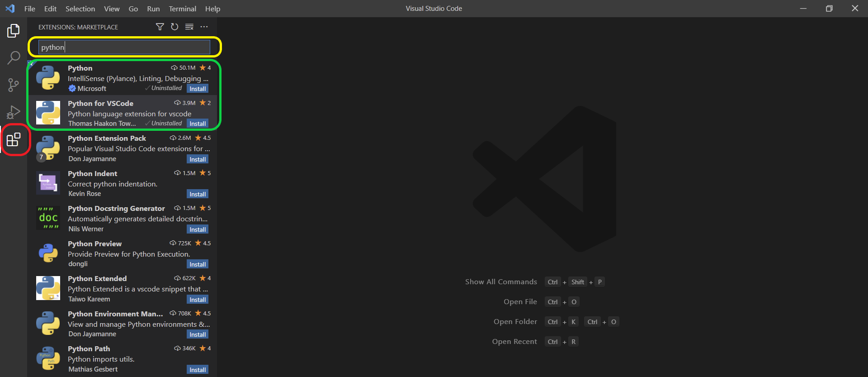Clear extensions search results icon
The height and width of the screenshot is (377, 868).
[189, 27]
